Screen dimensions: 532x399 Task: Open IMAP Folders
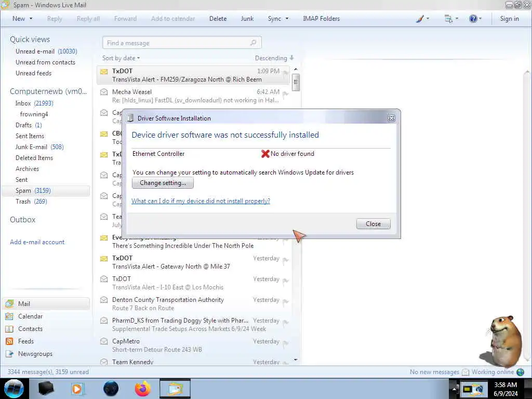321,19
